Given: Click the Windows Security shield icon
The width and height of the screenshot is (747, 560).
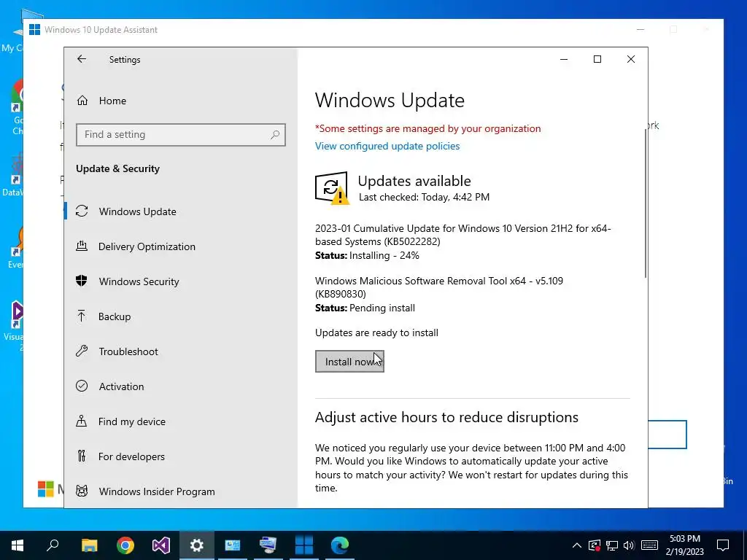Looking at the screenshot, I should pyautogui.click(x=82, y=281).
